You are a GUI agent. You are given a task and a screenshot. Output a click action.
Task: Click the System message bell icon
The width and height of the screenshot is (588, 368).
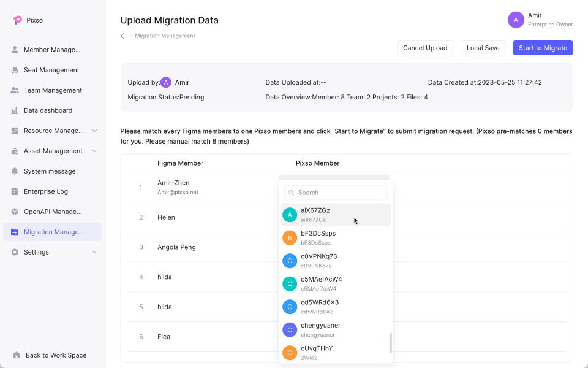click(15, 171)
